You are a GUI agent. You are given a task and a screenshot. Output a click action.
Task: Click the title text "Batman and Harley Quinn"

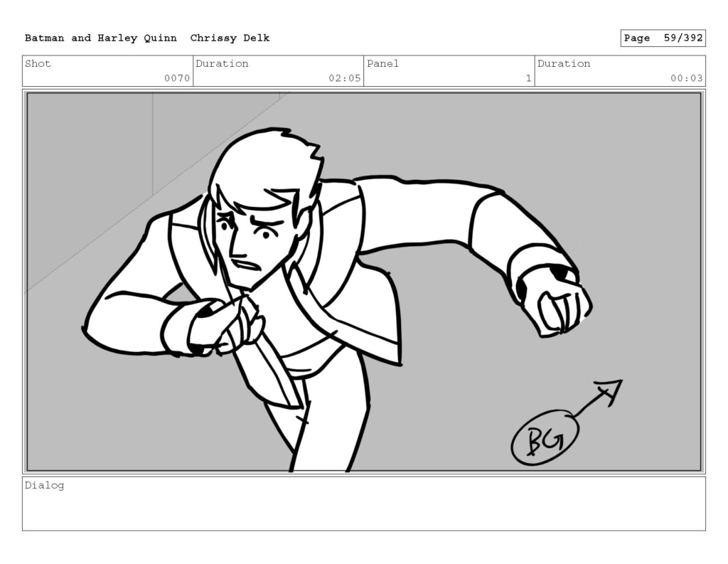(101, 38)
